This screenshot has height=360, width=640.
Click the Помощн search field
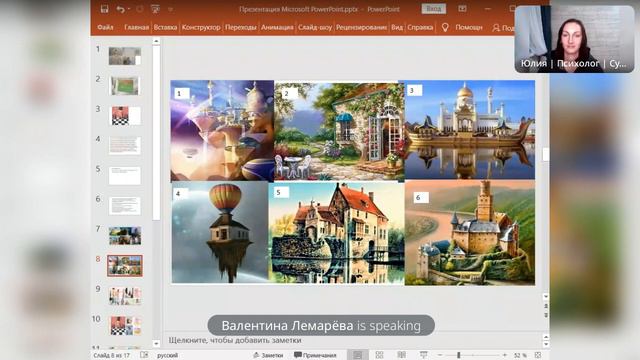coord(469,27)
